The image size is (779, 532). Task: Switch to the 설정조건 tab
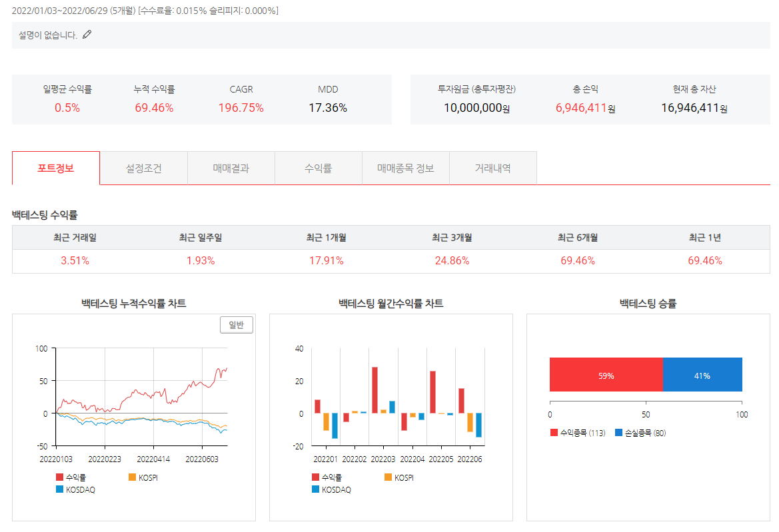143,168
